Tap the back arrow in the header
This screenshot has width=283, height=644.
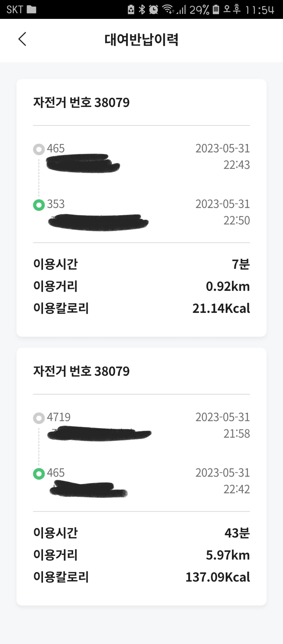[22, 39]
